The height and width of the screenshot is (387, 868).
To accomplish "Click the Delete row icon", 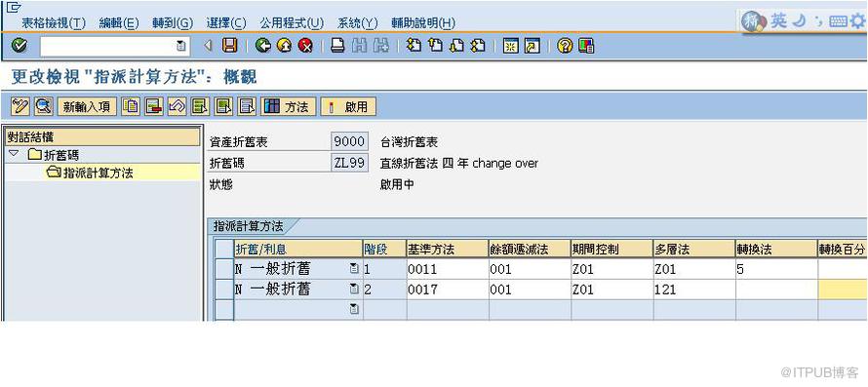I will tap(154, 106).
